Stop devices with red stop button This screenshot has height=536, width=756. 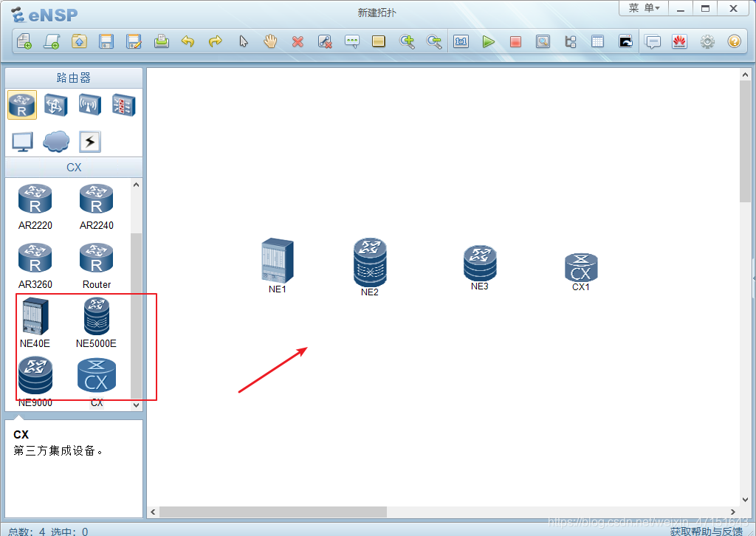click(x=515, y=42)
